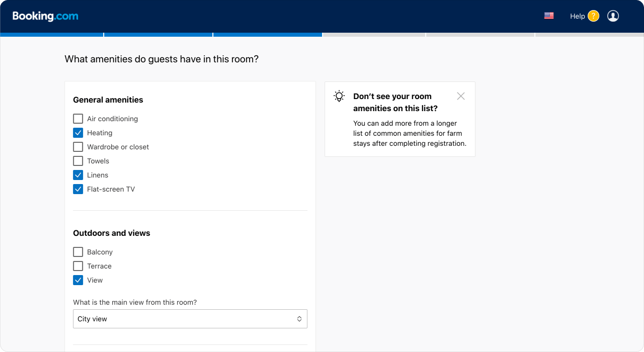
Task: Enable the Towels amenity
Action: point(78,161)
